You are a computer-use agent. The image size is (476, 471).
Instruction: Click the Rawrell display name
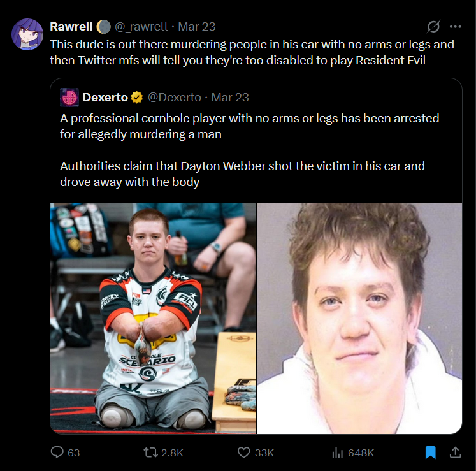pyautogui.click(x=71, y=27)
